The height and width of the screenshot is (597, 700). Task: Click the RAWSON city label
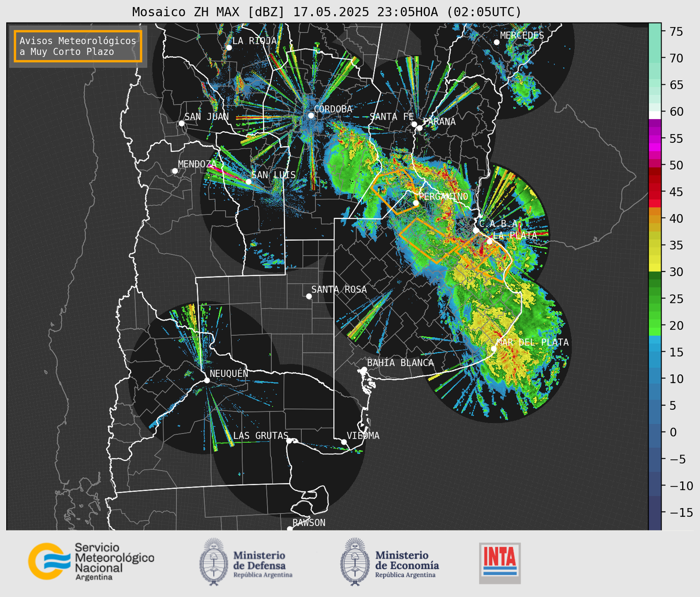pyautogui.click(x=309, y=523)
